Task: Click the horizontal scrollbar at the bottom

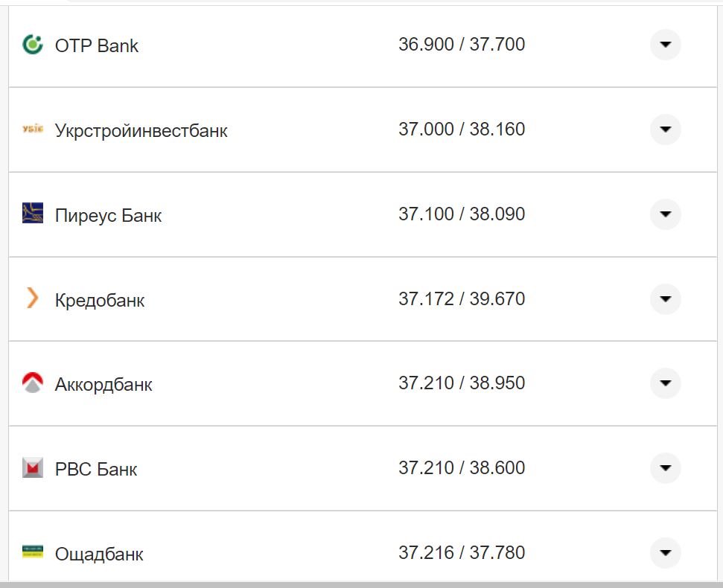Action: [x=361, y=584]
